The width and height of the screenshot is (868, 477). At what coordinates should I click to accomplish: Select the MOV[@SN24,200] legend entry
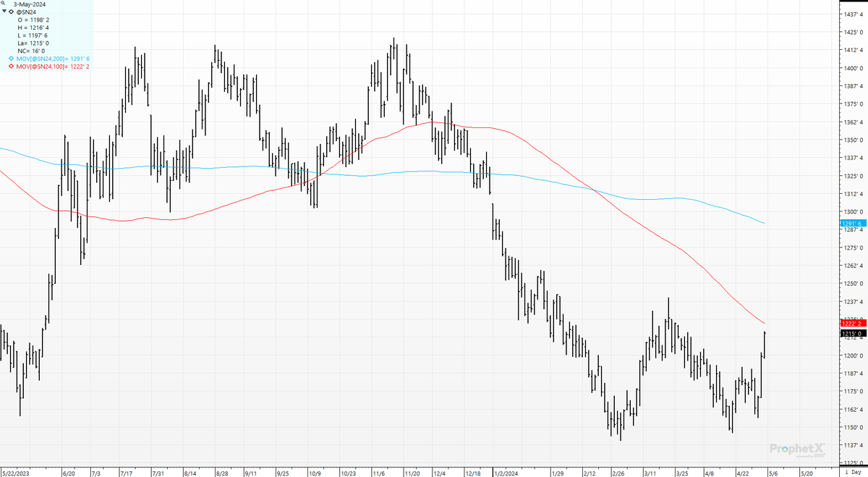tap(53, 58)
